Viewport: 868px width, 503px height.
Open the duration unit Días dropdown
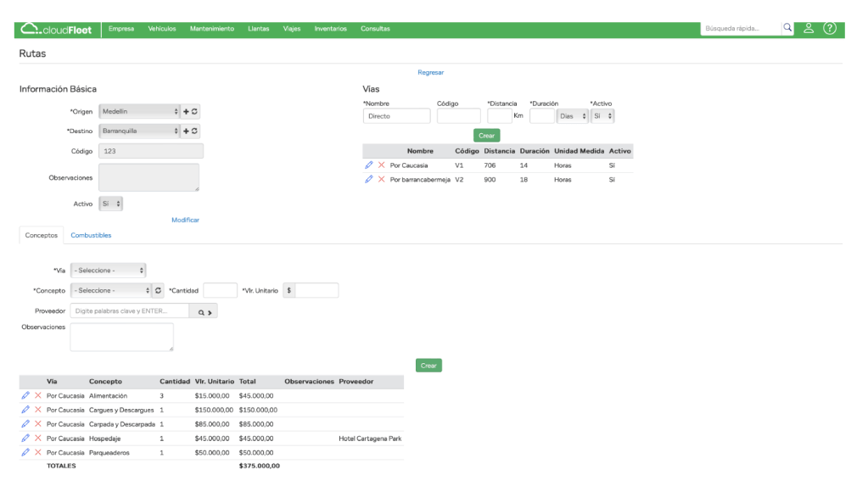(572, 116)
